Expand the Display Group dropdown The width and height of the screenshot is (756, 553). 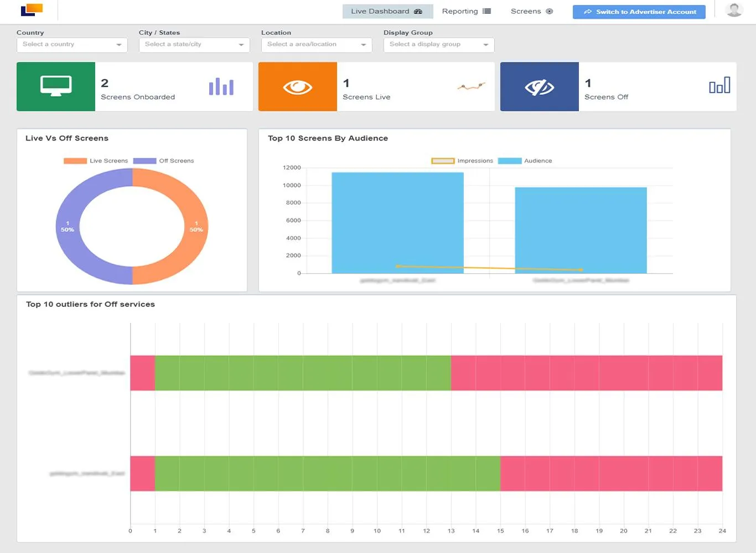[x=439, y=45]
